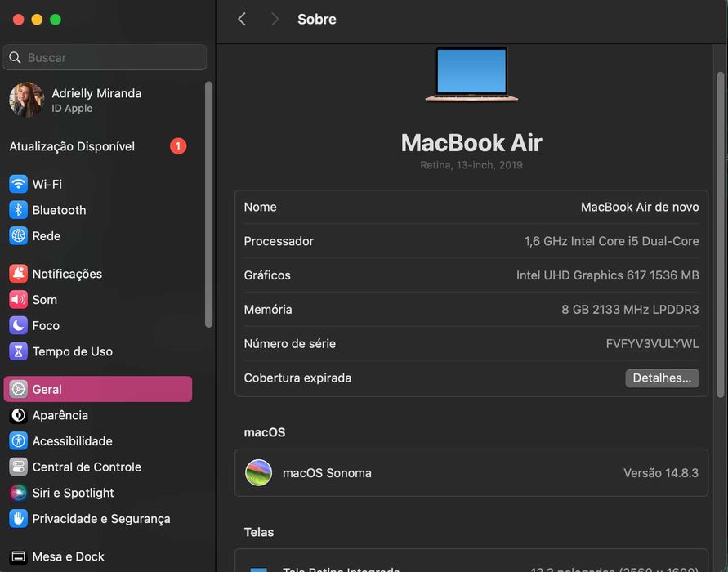
Task: Open Aparência settings
Action: (x=97, y=415)
